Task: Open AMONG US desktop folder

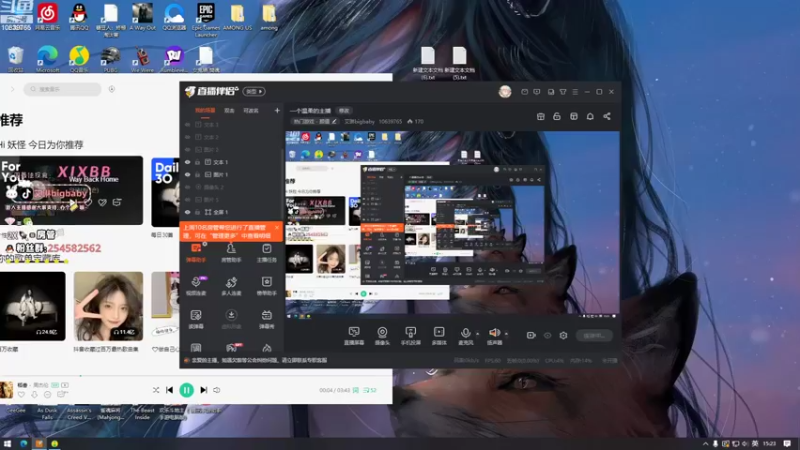Action: click(237, 15)
